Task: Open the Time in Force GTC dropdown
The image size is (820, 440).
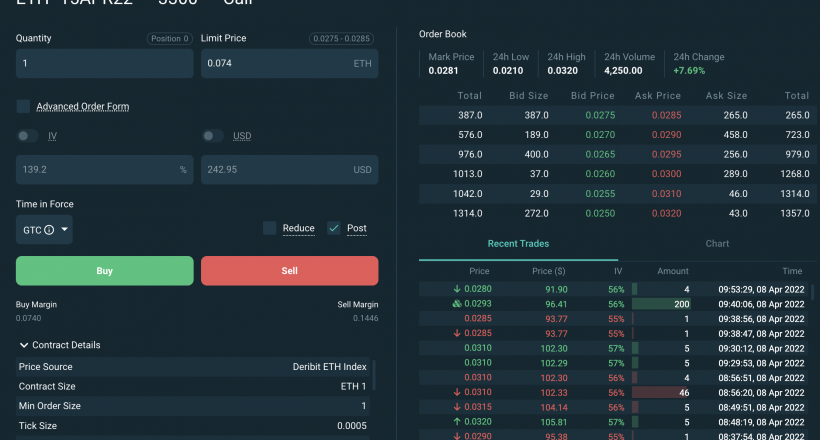Action: click(45, 230)
